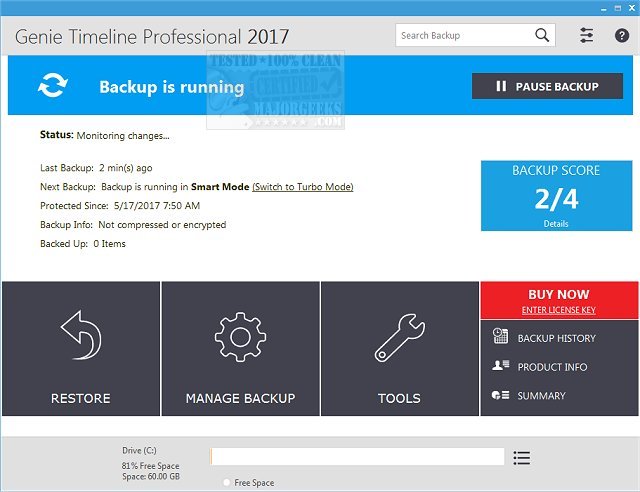Click 'Last Backup: 2 min(s) ago' text

[x=96, y=168]
